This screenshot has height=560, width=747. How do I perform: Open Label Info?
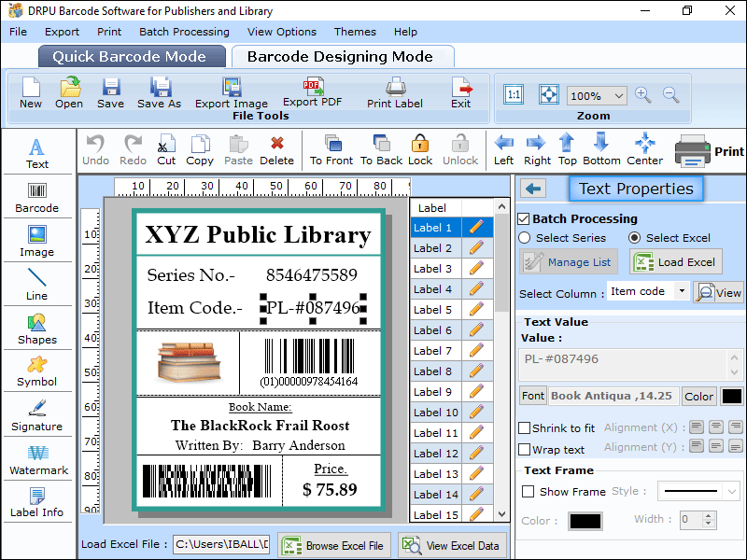[37, 502]
